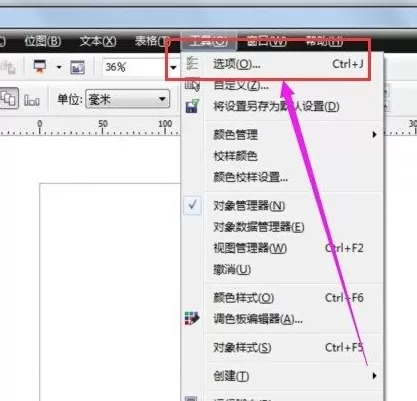The width and height of the screenshot is (417, 401).
Task: Open the 窗口(W) menu
Action: pos(267,41)
